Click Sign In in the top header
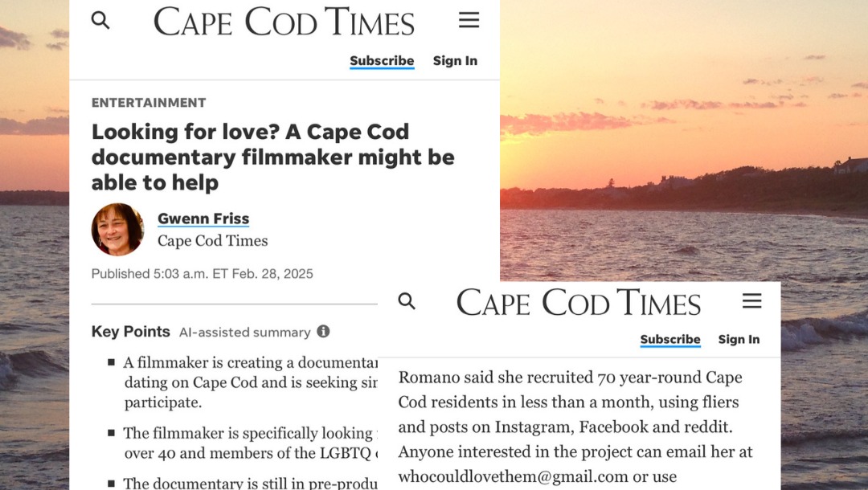The width and height of the screenshot is (868, 490). [455, 61]
